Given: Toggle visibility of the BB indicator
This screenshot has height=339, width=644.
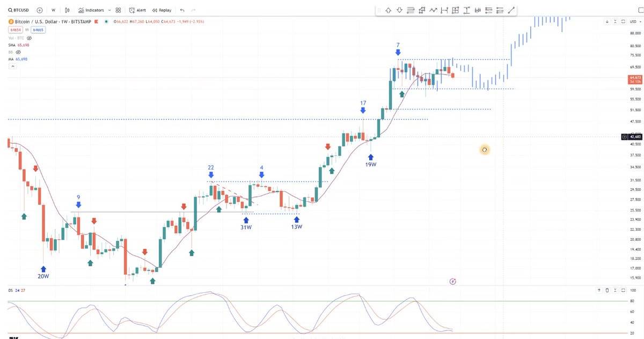Looking at the screenshot, I should pyautogui.click(x=18, y=53).
